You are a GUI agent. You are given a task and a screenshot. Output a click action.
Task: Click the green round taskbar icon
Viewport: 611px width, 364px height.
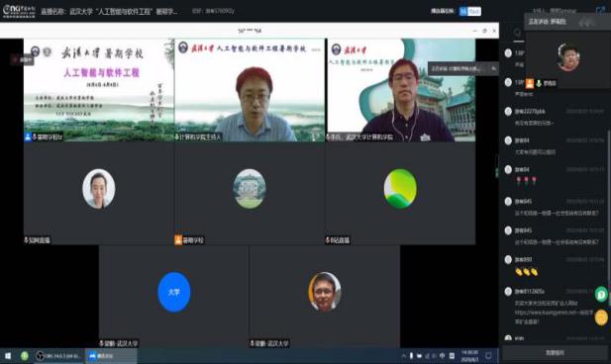[24, 356]
